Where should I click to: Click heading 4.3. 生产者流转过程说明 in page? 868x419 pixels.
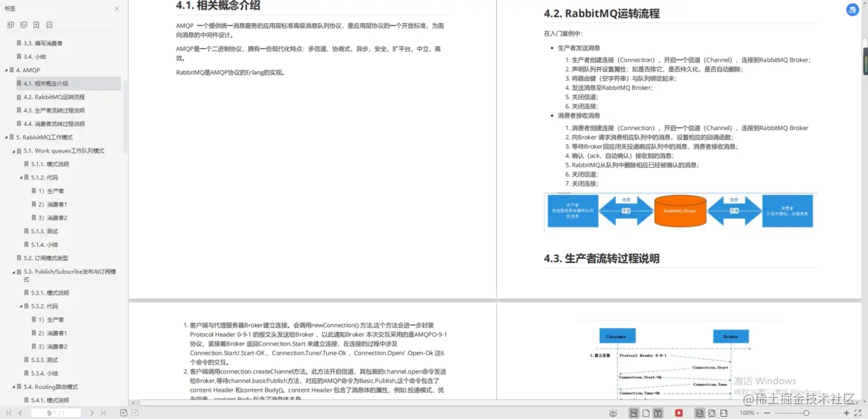coord(602,259)
